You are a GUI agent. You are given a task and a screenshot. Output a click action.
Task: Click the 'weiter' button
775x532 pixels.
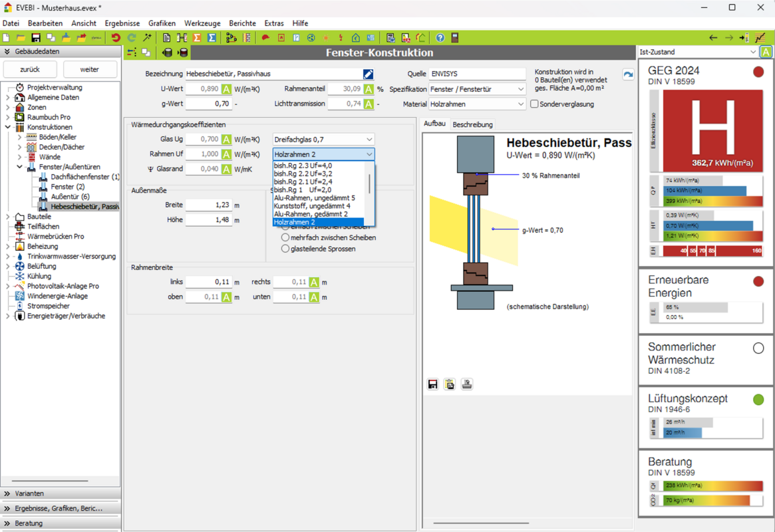pyautogui.click(x=90, y=69)
